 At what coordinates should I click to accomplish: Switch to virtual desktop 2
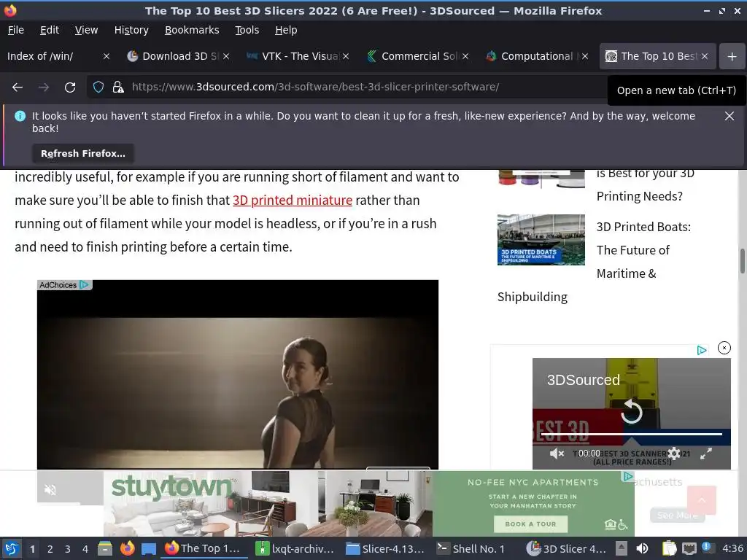click(x=50, y=549)
